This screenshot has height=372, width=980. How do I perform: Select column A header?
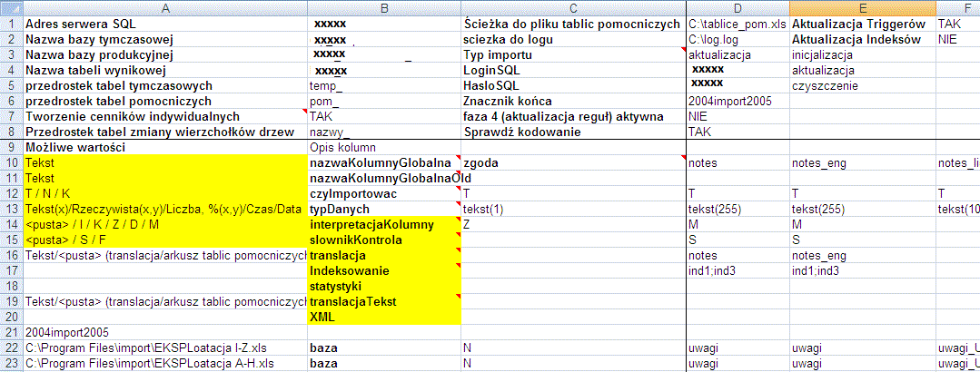[165, 8]
